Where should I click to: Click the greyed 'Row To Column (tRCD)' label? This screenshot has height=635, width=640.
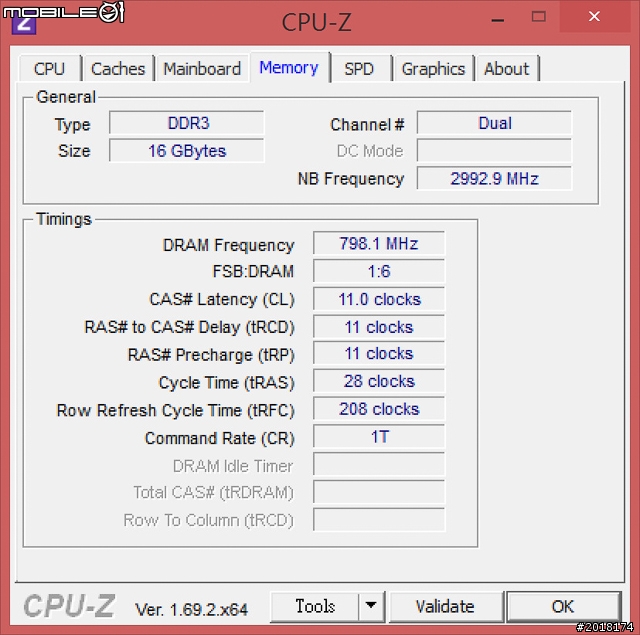coord(209,521)
